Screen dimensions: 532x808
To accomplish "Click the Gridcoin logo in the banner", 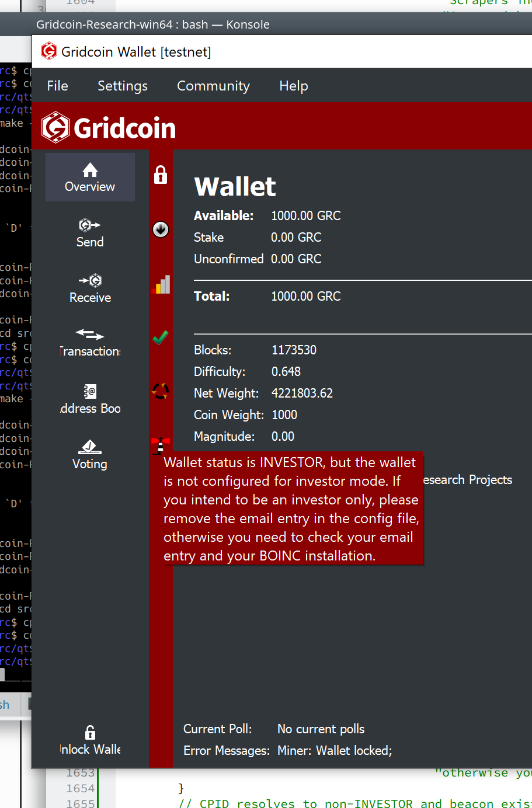I will tap(109, 127).
